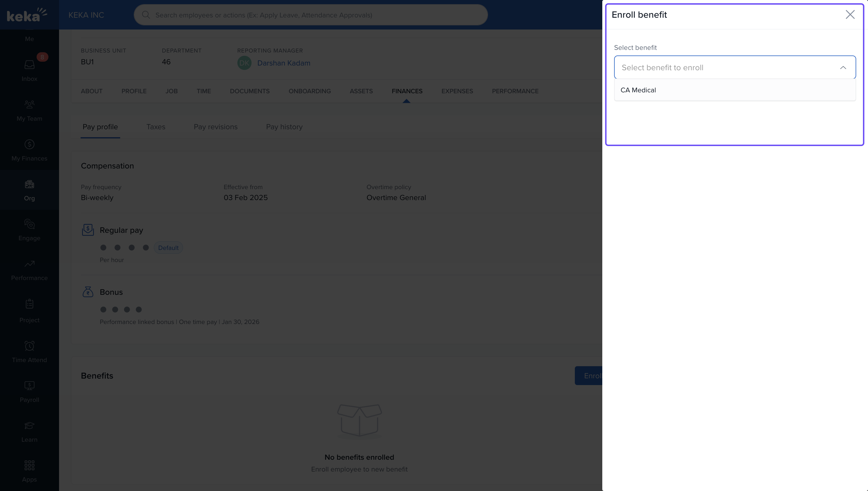This screenshot has width=868, height=491.
Task: Open Darshan Kadam's profile link
Action: (283, 63)
